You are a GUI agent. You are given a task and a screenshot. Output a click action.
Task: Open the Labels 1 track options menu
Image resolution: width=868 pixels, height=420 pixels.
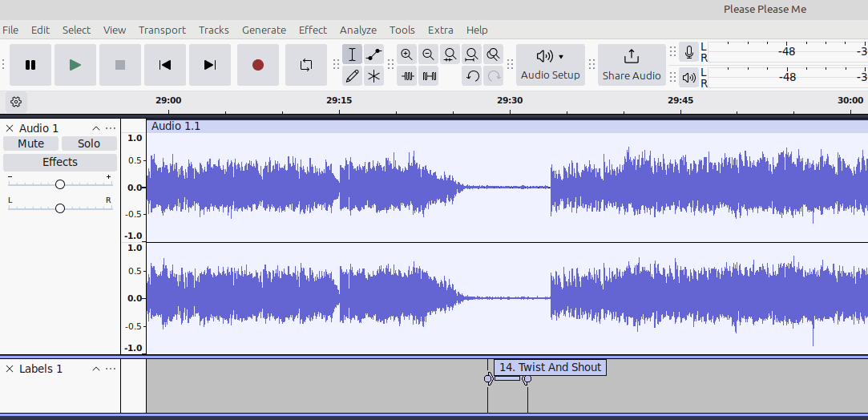(x=111, y=369)
